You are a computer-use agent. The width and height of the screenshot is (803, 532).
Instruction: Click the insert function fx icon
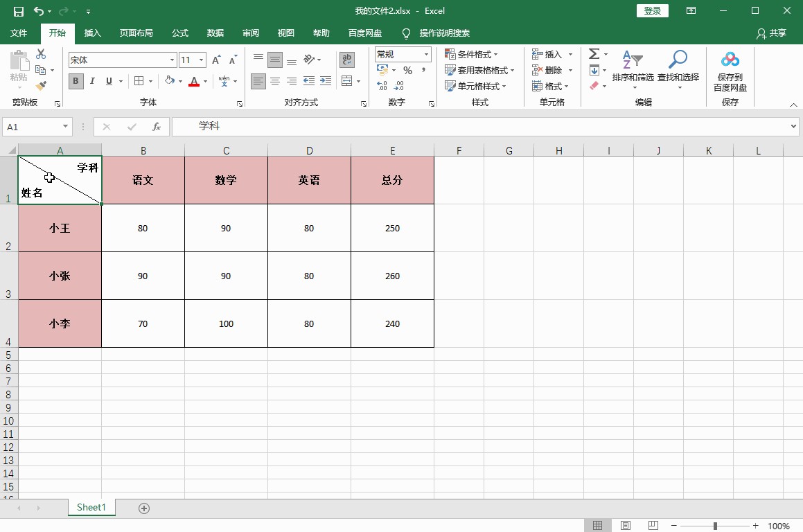(x=157, y=127)
